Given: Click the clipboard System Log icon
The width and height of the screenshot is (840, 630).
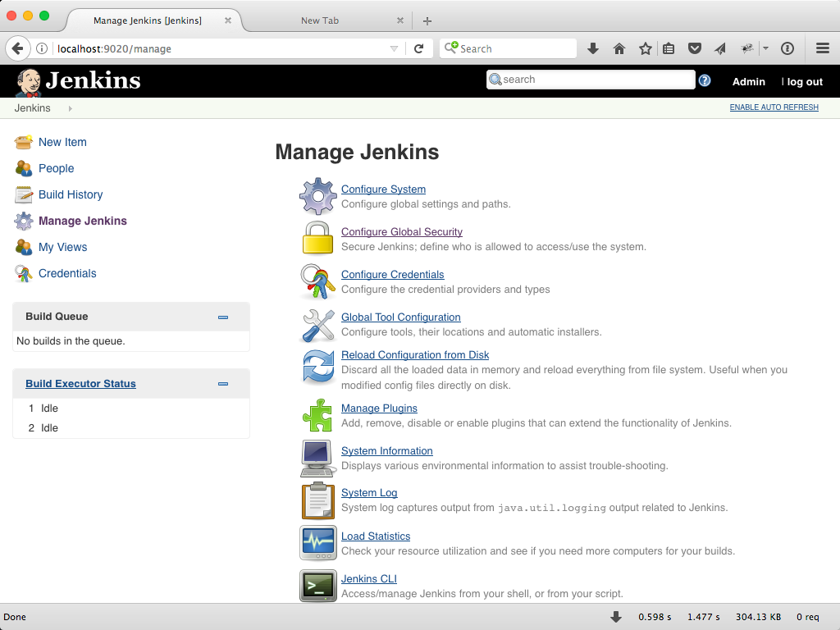Looking at the screenshot, I should (x=318, y=500).
